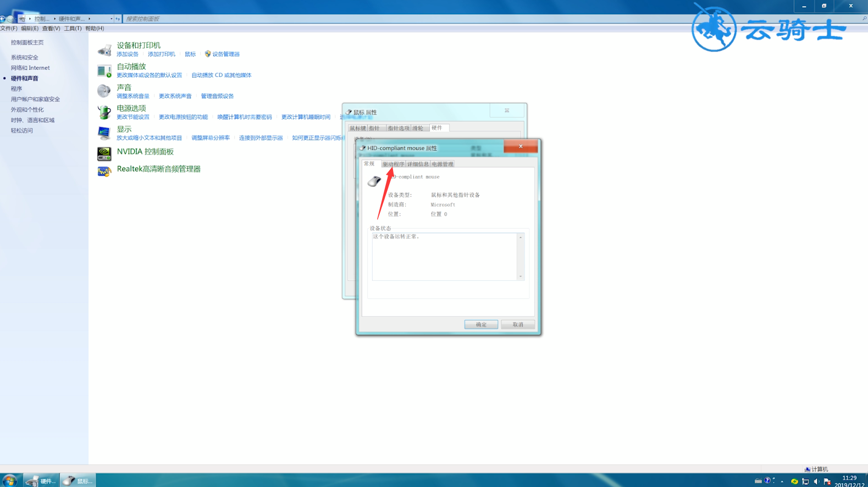
Task: Open 外观和个性化 in the sidebar
Action: tap(27, 109)
